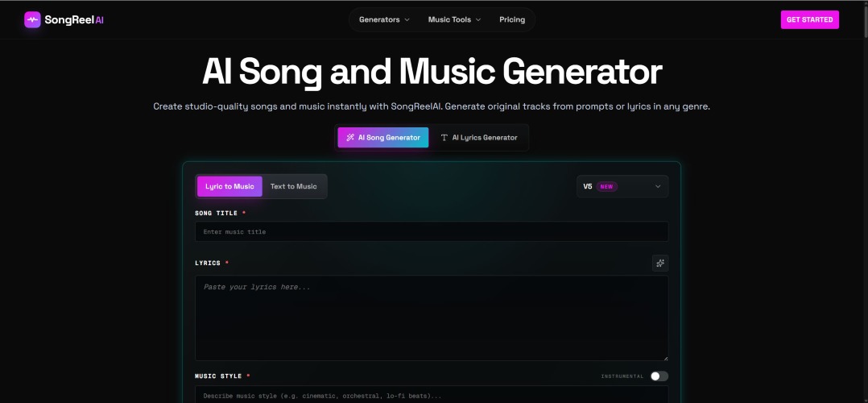Image resolution: width=868 pixels, height=403 pixels.
Task: Open the Pricing page
Action: pos(512,19)
